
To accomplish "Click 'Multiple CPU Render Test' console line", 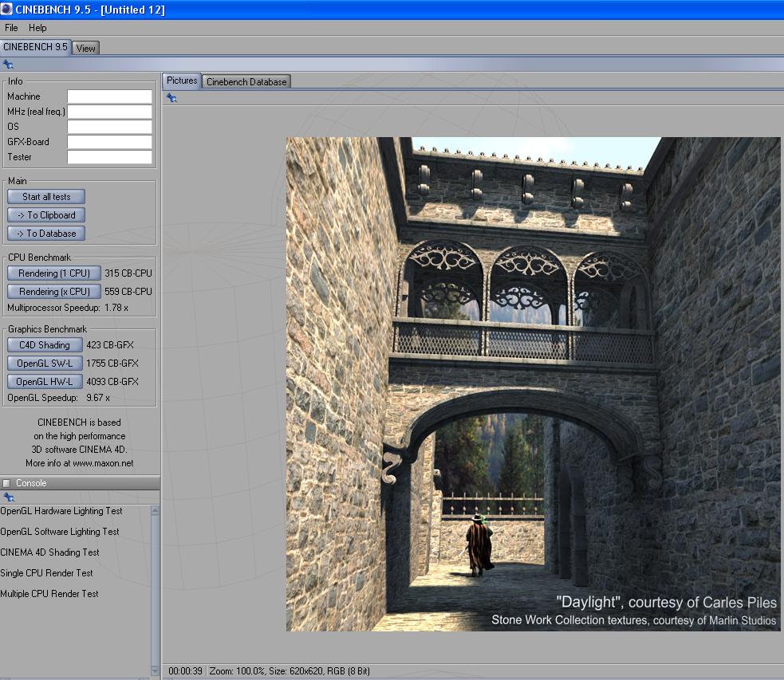I will click(x=49, y=594).
